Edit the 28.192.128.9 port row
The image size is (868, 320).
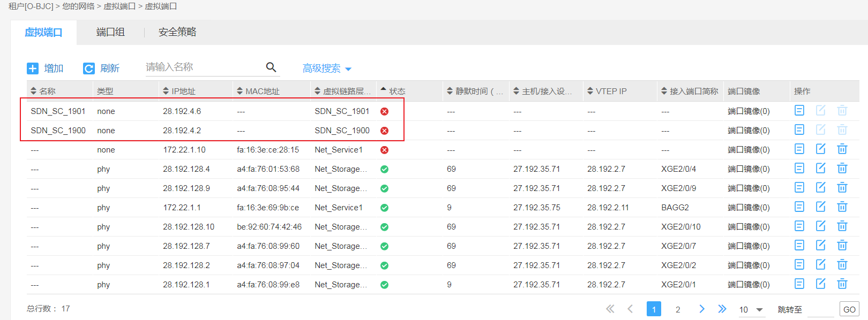click(821, 187)
